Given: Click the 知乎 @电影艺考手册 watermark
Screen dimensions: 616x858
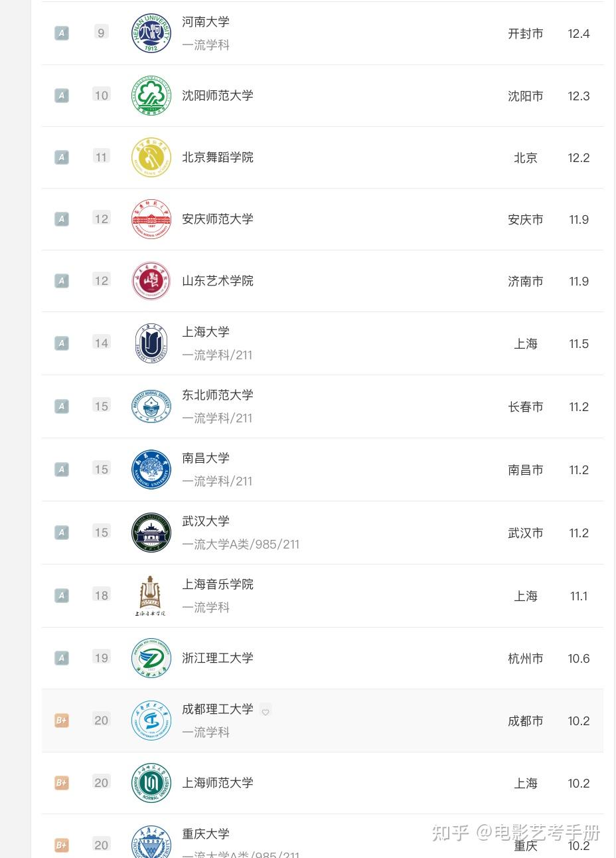Looking at the screenshot, I should pos(516,832).
